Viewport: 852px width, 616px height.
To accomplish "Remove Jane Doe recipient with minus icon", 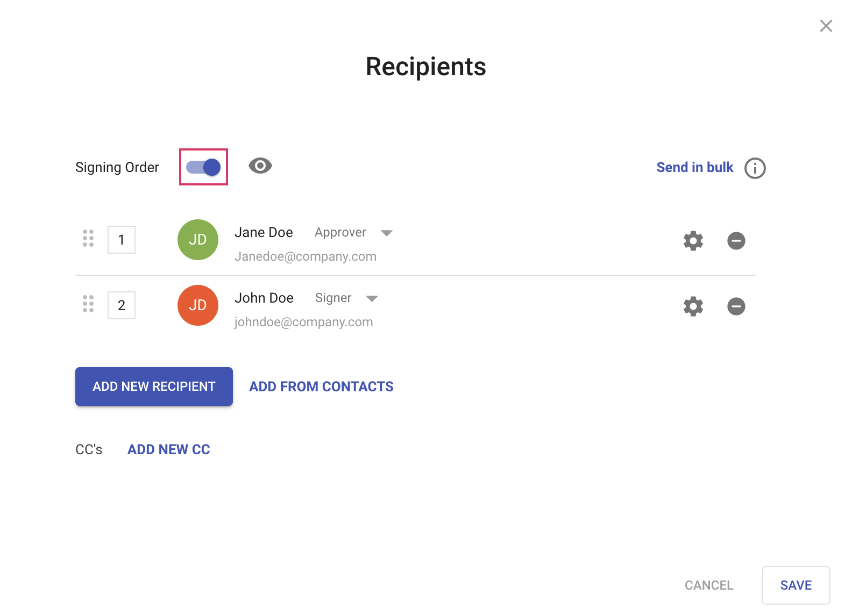I will [x=736, y=241].
